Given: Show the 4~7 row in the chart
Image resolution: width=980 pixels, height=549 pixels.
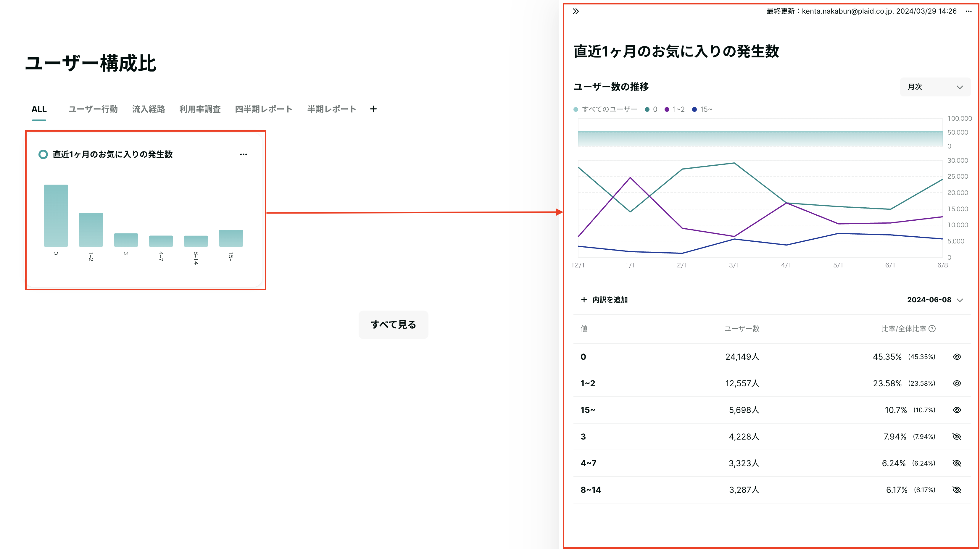Looking at the screenshot, I should pyautogui.click(x=957, y=464).
